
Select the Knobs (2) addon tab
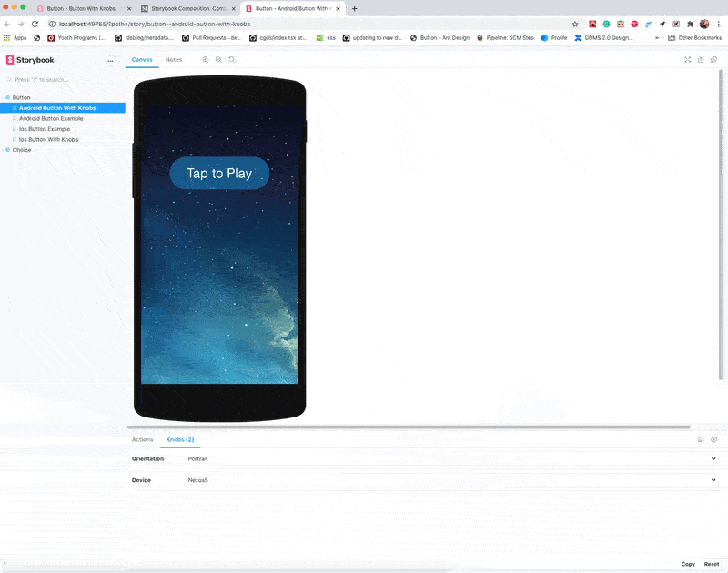(180, 439)
